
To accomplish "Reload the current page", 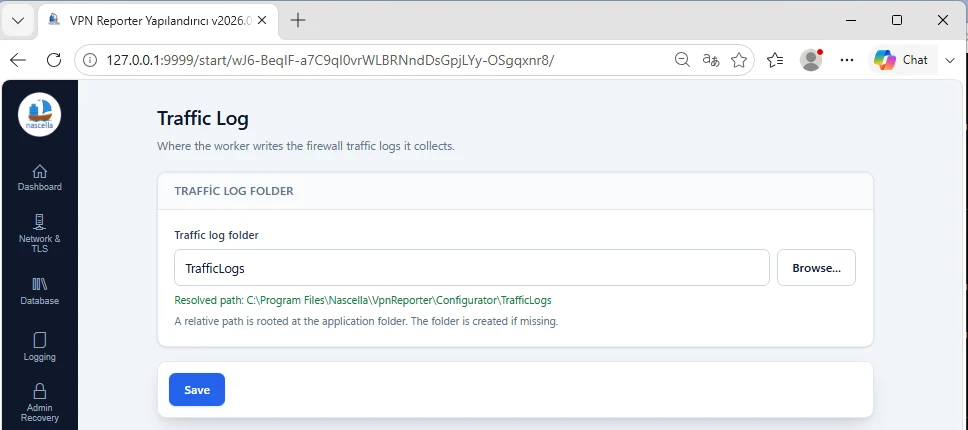I will [54, 60].
